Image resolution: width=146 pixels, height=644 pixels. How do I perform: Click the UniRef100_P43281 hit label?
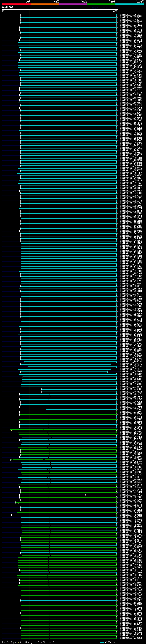[x=131, y=133]
